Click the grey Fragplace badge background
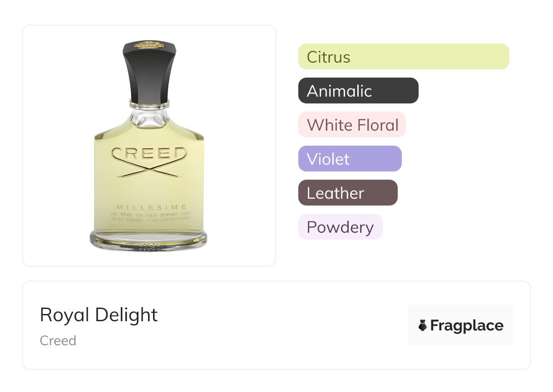The height and width of the screenshot is (392, 553). (x=461, y=325)
